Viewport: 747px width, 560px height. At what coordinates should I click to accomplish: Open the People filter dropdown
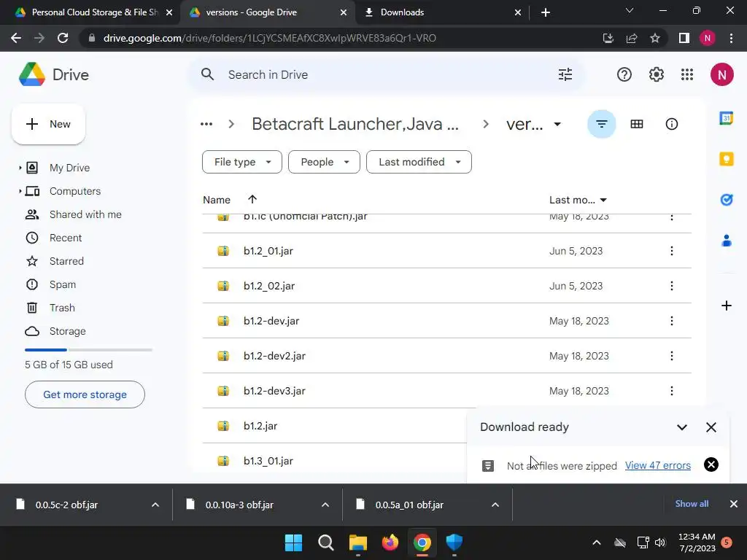point(324,162)
